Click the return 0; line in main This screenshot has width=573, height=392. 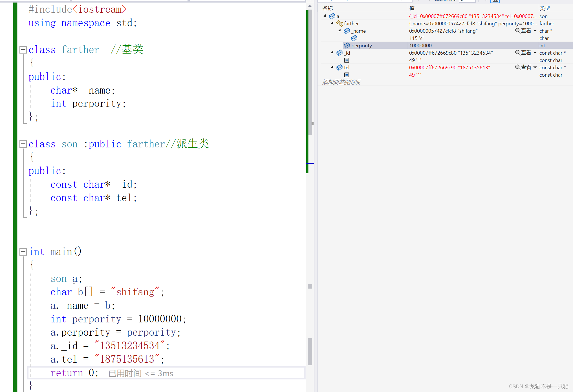[x=74, y=373]
